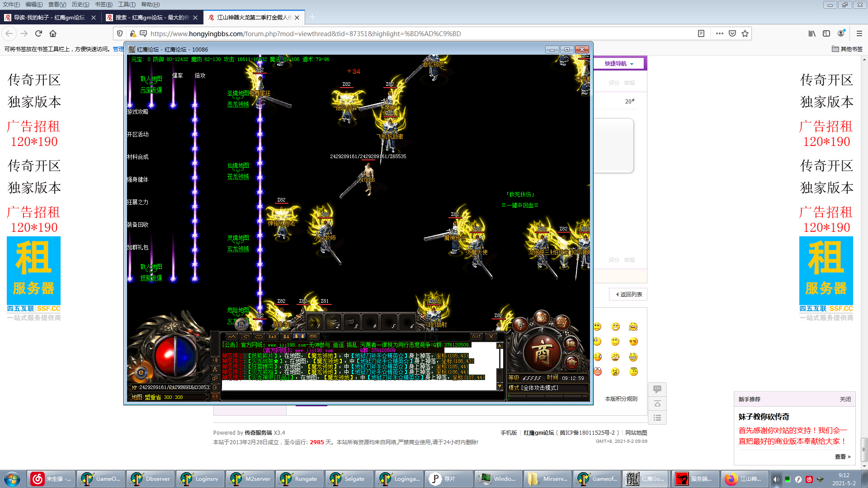Image resolution: width=868 pixels, height=488 pixels.
Task: Open 其他书签 other bookmarks folder
Action: [847, 49]
